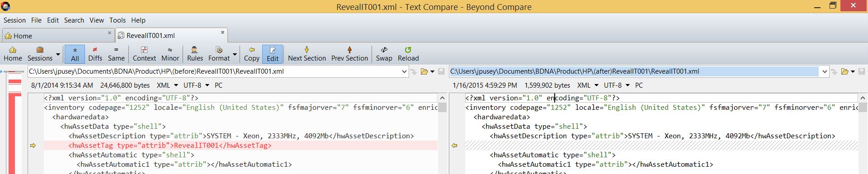Click the right pane hwAssetDescription line
Image resolution: width=868 pixels, height=174 pixels.
point(662,136)
